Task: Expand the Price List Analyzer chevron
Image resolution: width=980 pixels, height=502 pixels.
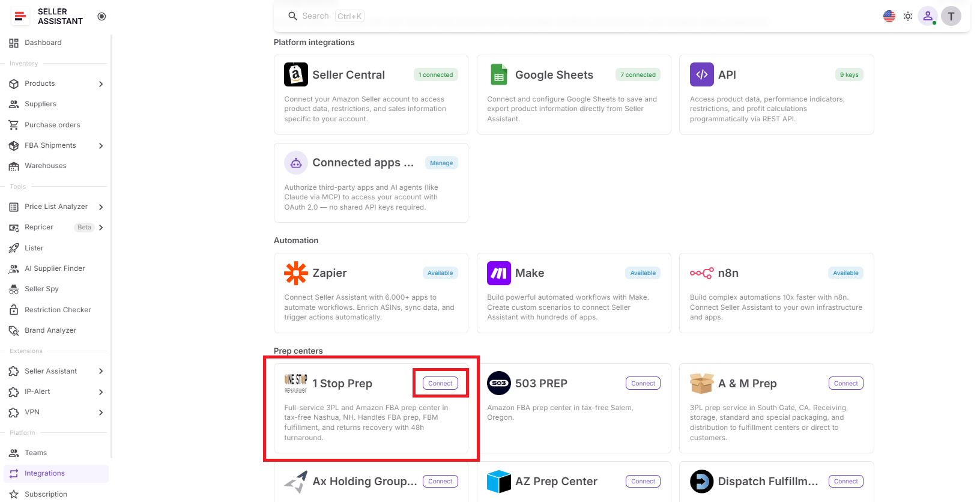Action: click(x=101, y=207)
